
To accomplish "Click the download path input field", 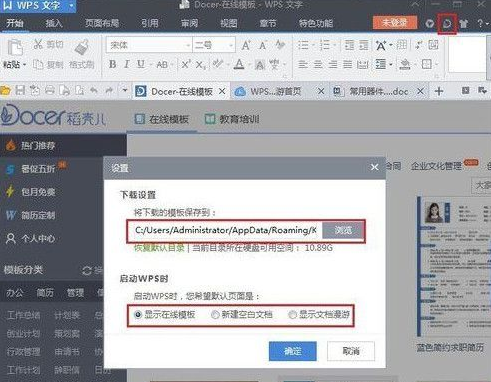I will click(225, 230).
